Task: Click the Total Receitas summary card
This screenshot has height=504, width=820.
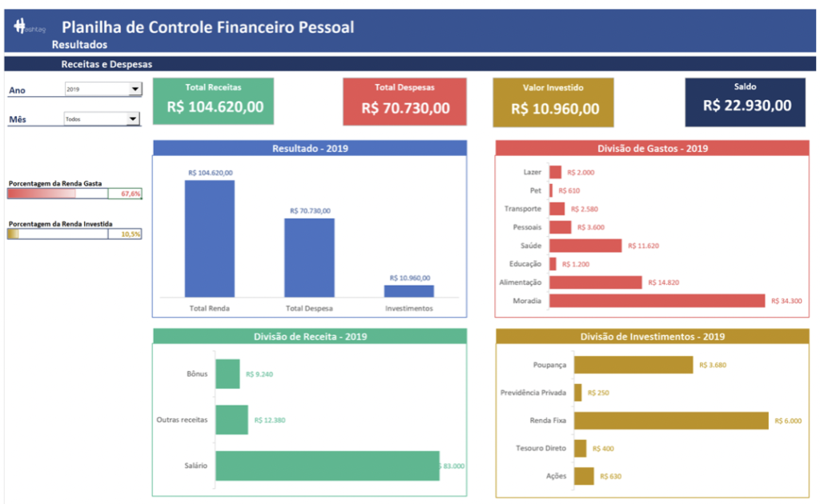Action: coord(213,100)
